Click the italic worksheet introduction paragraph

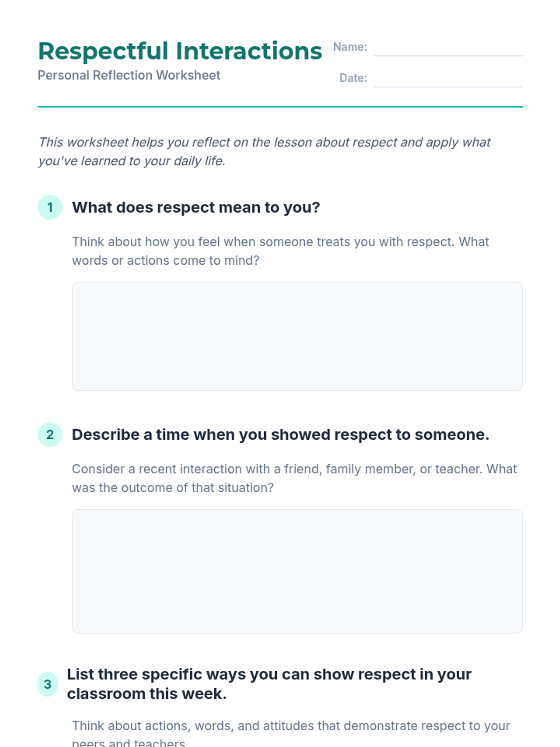[264, 151]
